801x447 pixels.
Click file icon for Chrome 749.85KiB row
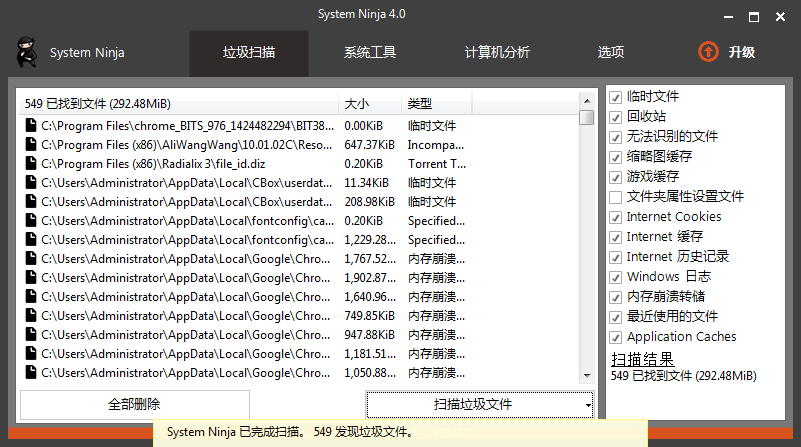(x=31, y=315)
